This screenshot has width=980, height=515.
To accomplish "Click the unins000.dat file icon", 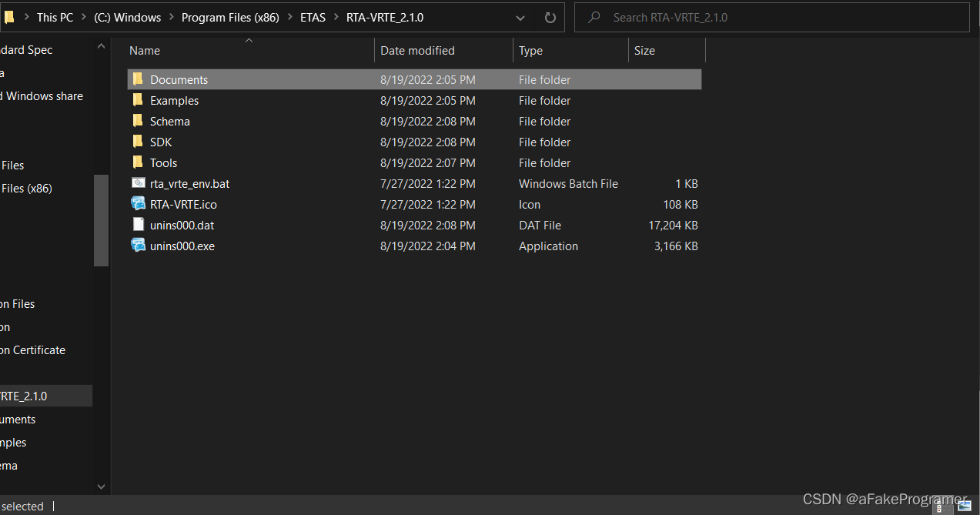I will click(138, 225).
